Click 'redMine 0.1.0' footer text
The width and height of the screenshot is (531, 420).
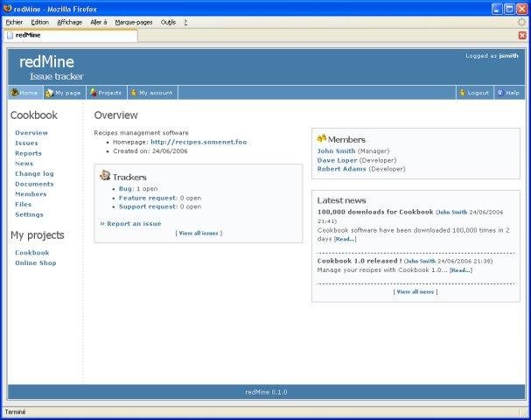click(266, 392)
